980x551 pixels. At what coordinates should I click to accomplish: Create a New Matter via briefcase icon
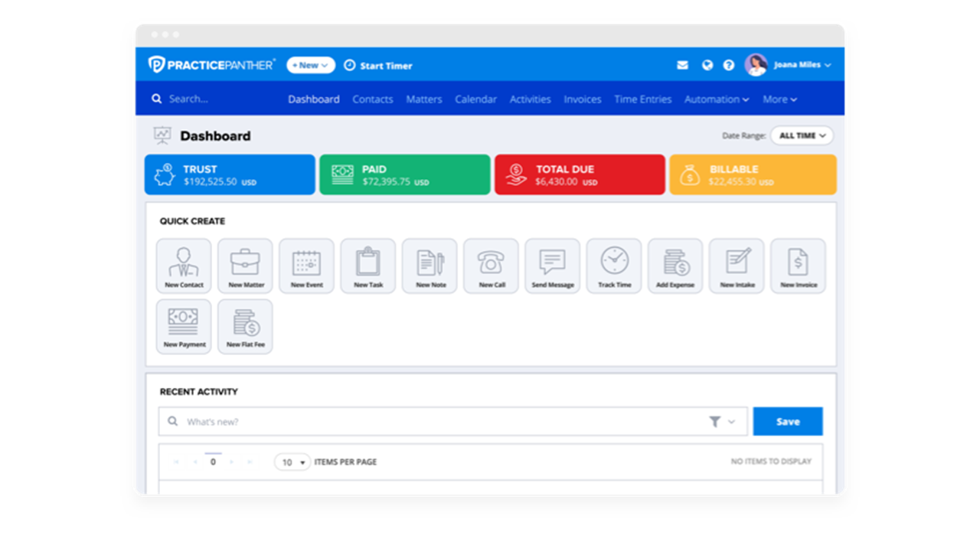click(245, 266)
